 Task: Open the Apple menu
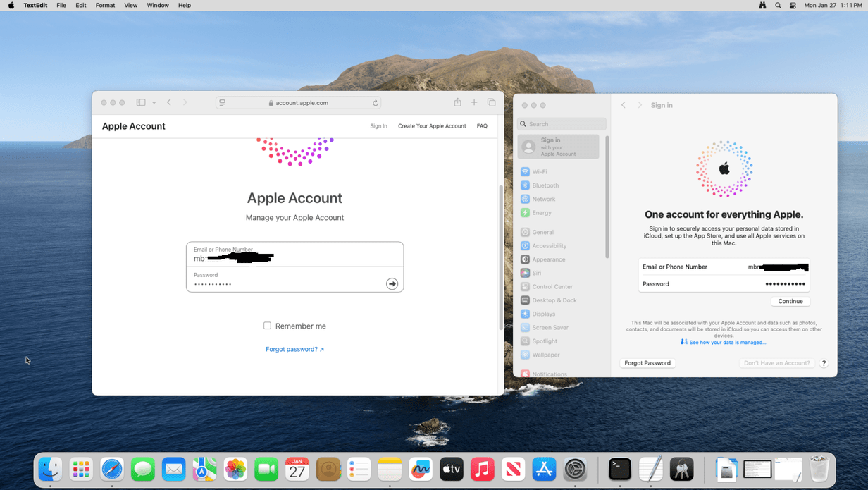coord(11,5)
